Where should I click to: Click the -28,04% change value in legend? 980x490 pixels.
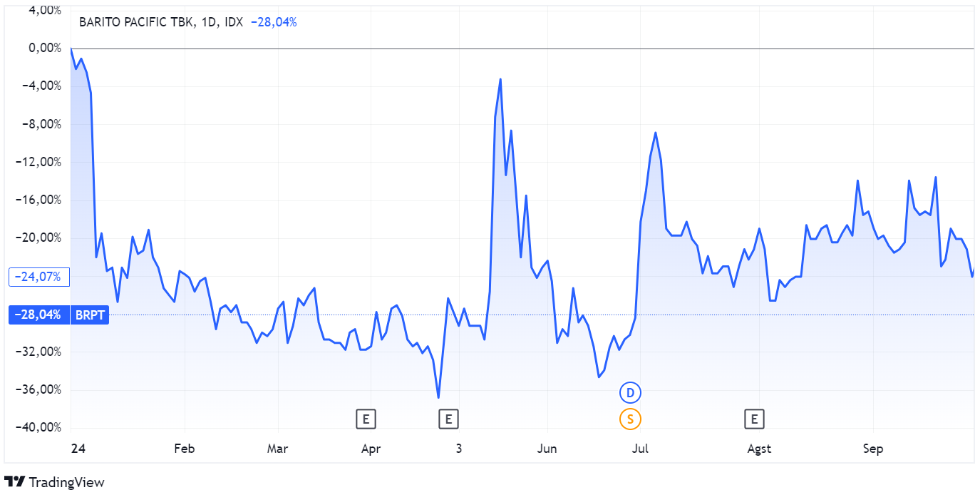click(x=274, y=22)
